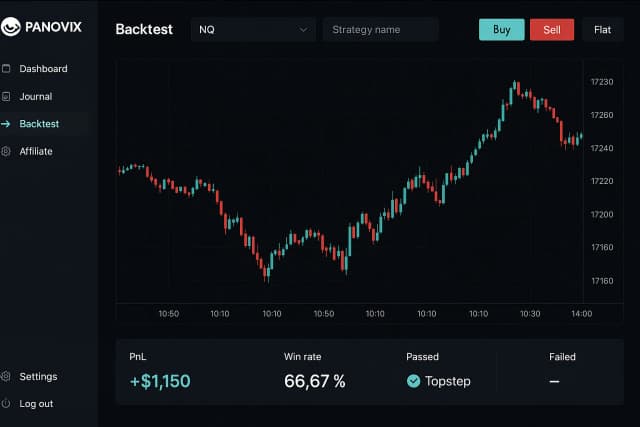
Task: Open the NQ symbol dropdown
Action: coord(253,30)
